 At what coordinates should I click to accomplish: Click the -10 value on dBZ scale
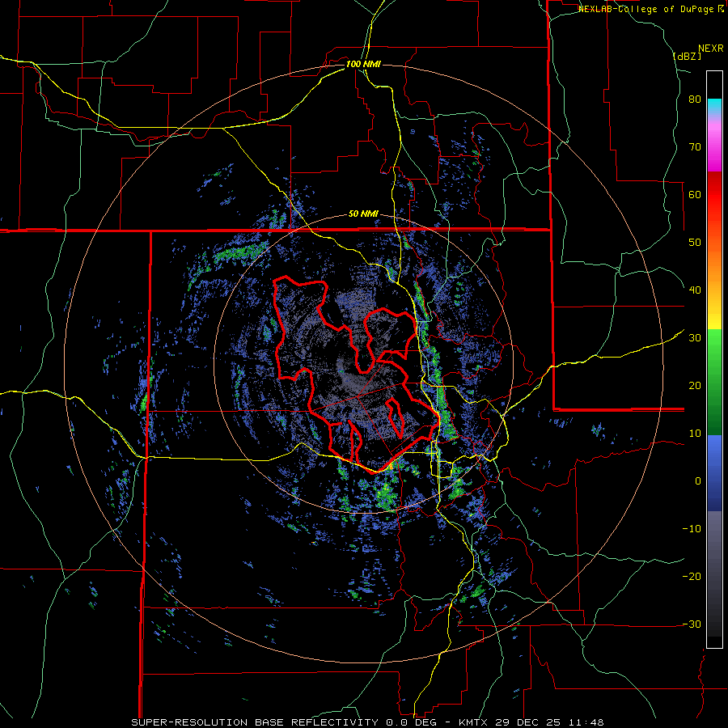(692, 529)
